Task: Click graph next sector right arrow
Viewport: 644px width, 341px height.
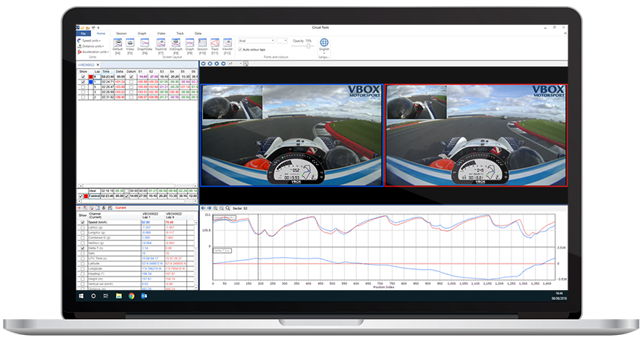Action: click(x=208, y=208)
